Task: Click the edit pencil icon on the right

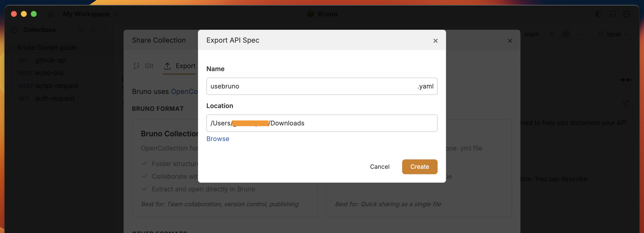Action: point(625,103)
